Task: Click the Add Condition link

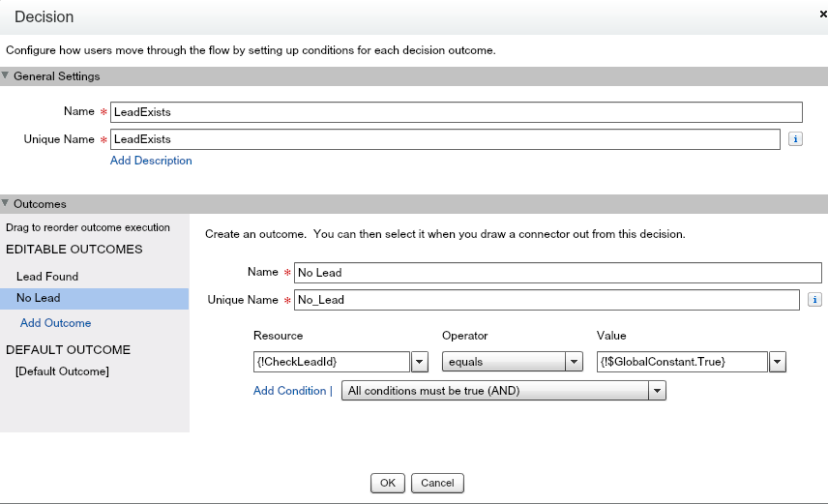Action: pyautogui.click(x=290, y=391)
